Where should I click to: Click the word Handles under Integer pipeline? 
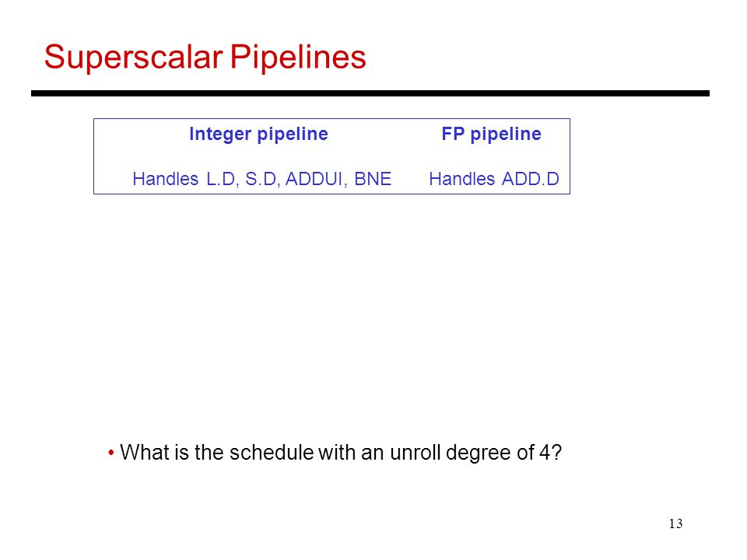click(x=165, y=179)
